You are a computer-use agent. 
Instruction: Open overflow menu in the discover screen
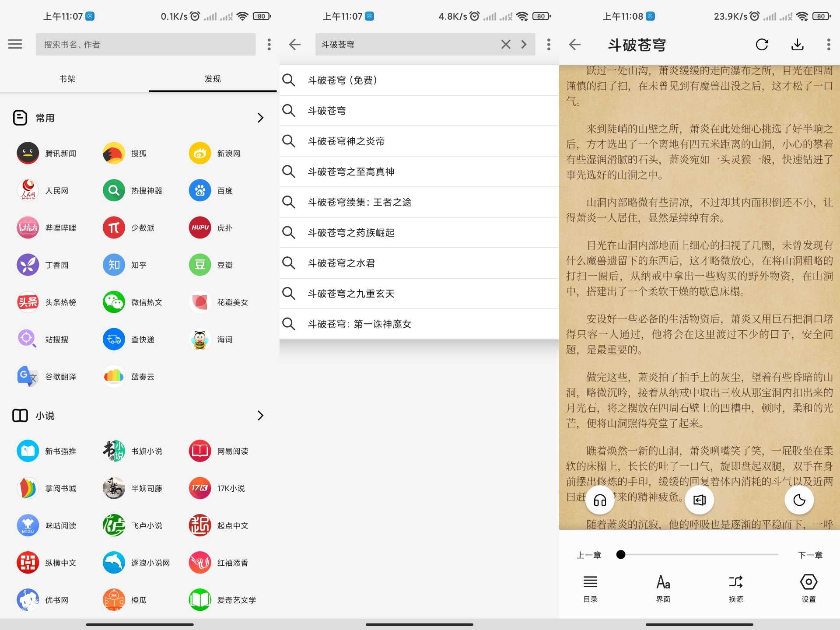coord(269,44)
